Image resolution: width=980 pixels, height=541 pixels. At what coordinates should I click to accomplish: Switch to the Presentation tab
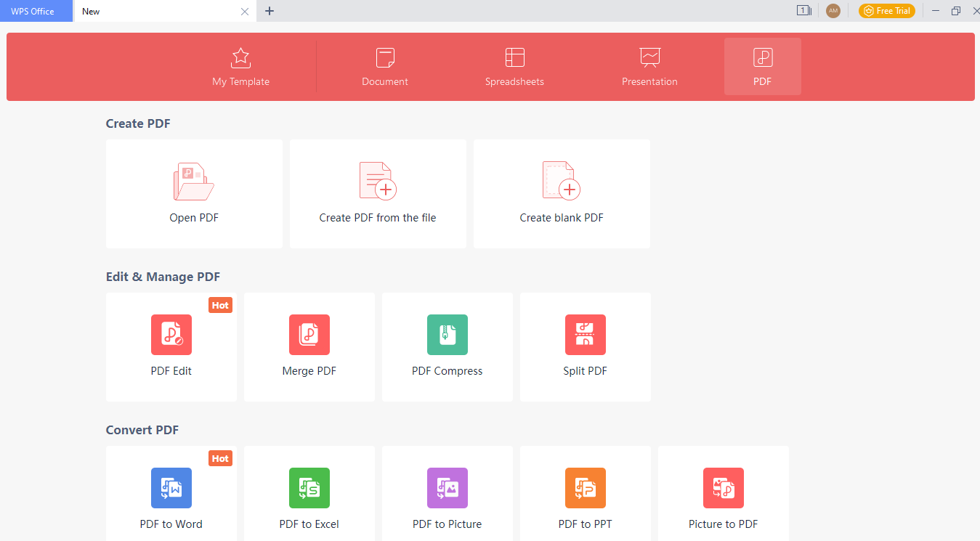click(x=649, y=66)
